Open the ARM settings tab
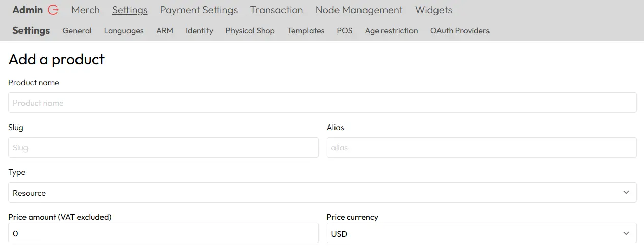Image resolution: width=644 pixels, height=252 pixels. click(165, 31)
